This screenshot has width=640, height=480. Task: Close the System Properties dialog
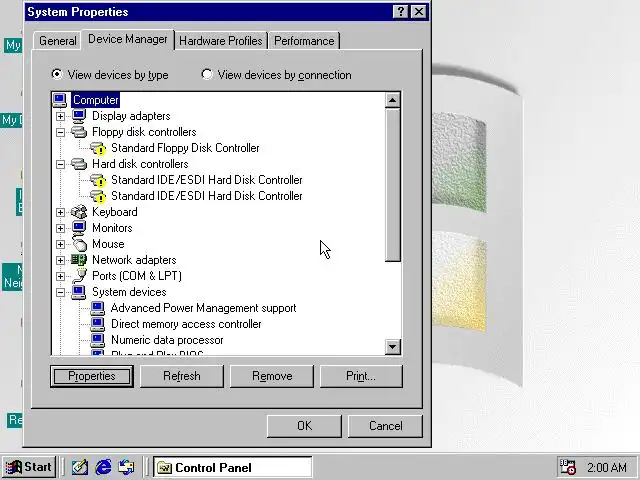(418, 12)
